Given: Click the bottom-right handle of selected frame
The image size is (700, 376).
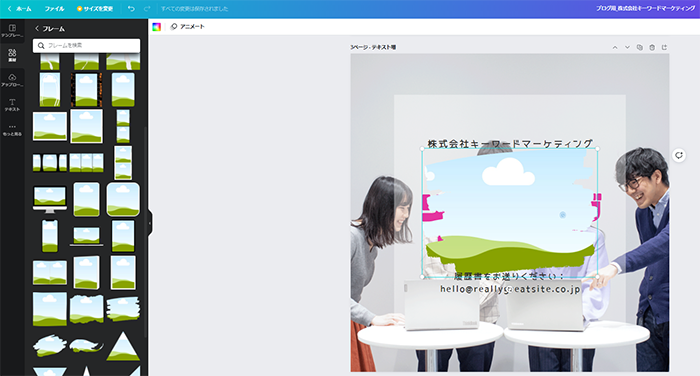Looking at the screenshot, I should [598, 277].
